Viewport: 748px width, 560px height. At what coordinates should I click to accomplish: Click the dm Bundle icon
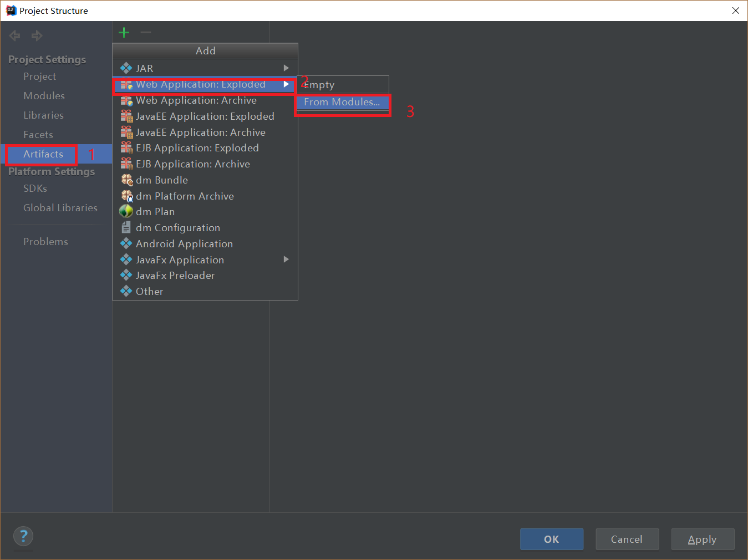[x=126, y=180]
